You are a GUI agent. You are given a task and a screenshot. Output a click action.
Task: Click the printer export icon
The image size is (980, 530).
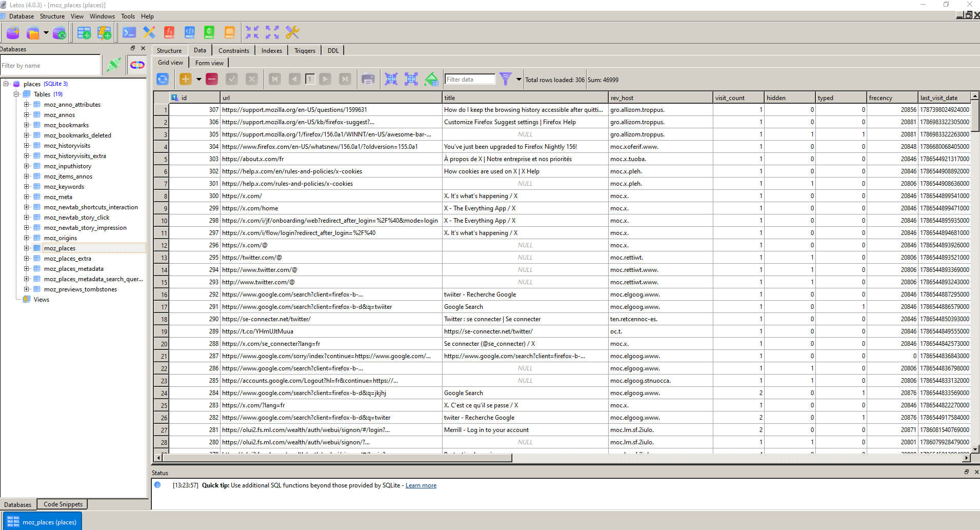(x=368, y=79)
